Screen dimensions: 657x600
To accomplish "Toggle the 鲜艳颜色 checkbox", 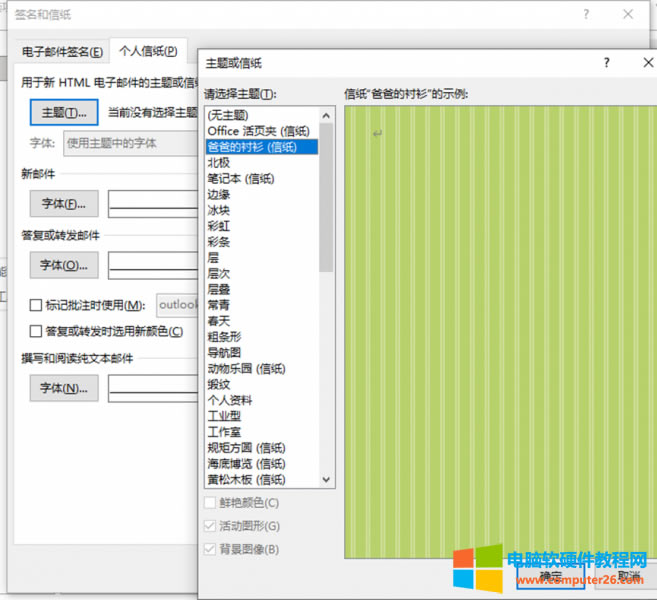I will pos(210,503).
